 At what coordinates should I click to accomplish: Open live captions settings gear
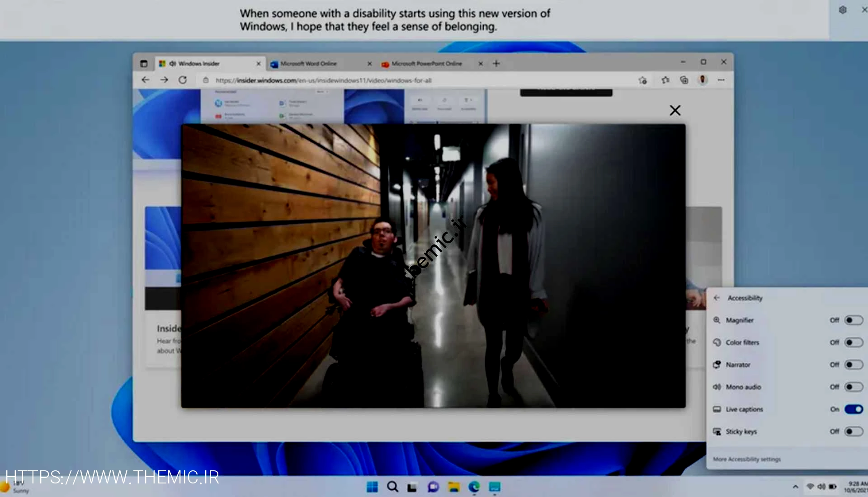click(x=843, y=10)
